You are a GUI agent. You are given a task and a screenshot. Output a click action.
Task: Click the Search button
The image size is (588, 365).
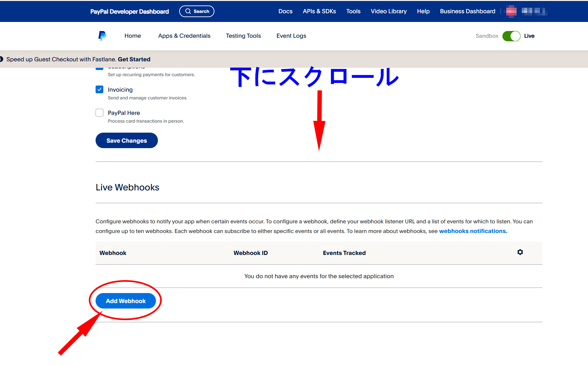[197, 11]
